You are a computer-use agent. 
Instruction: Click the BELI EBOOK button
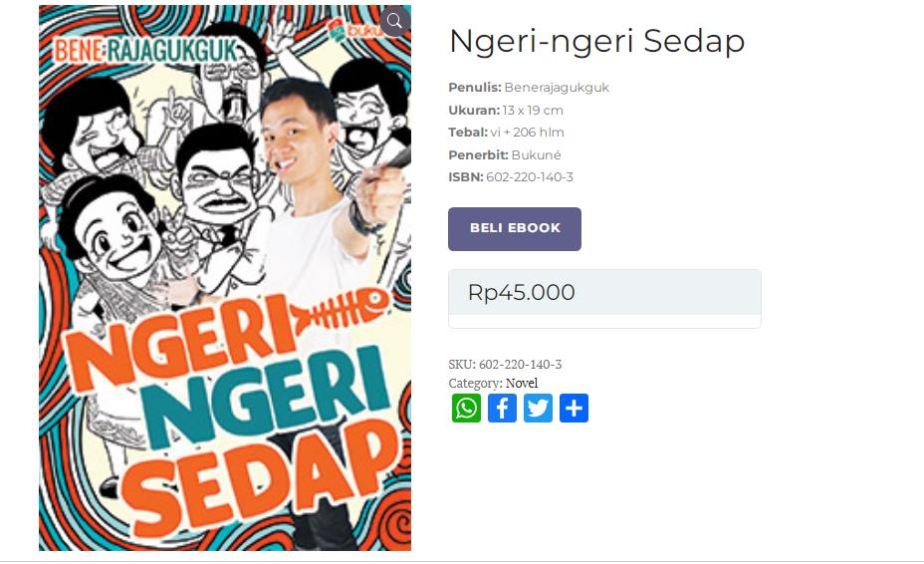click(515, 229)
